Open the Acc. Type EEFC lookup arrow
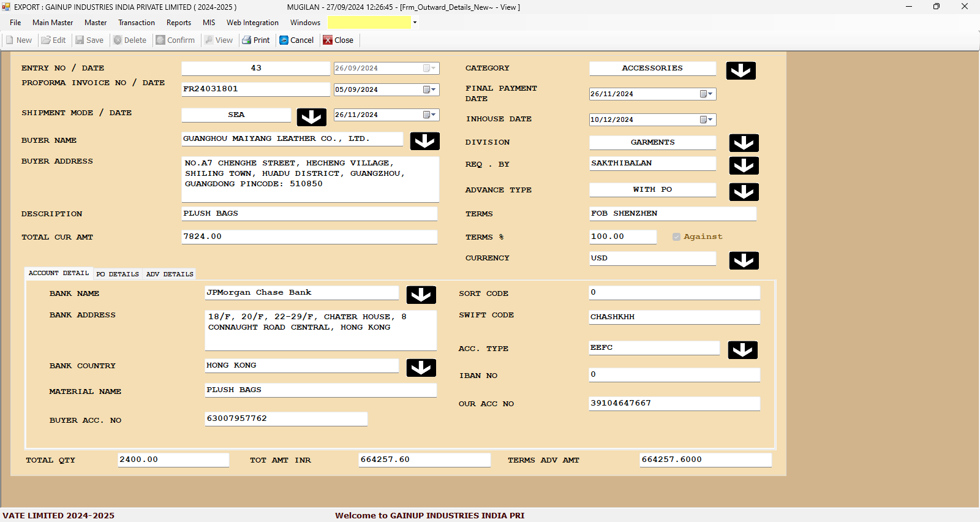The height and width of the screenshot is (522, 980). [742, 350]
